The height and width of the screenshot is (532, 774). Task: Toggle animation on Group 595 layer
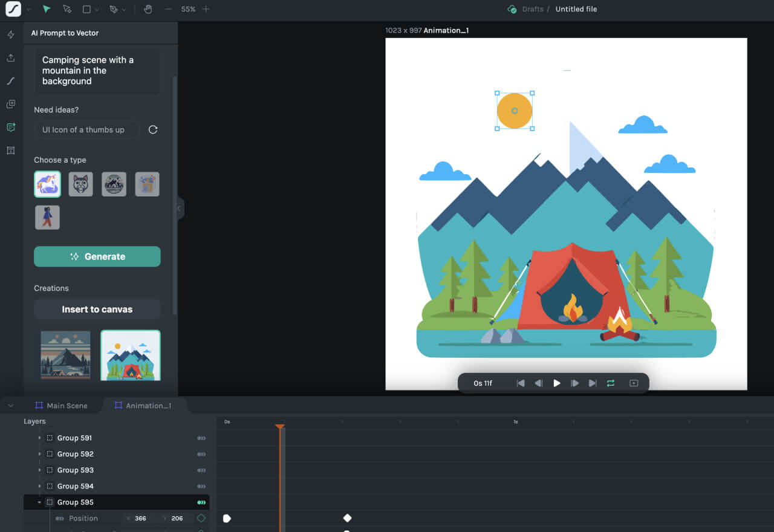point(201,502)
